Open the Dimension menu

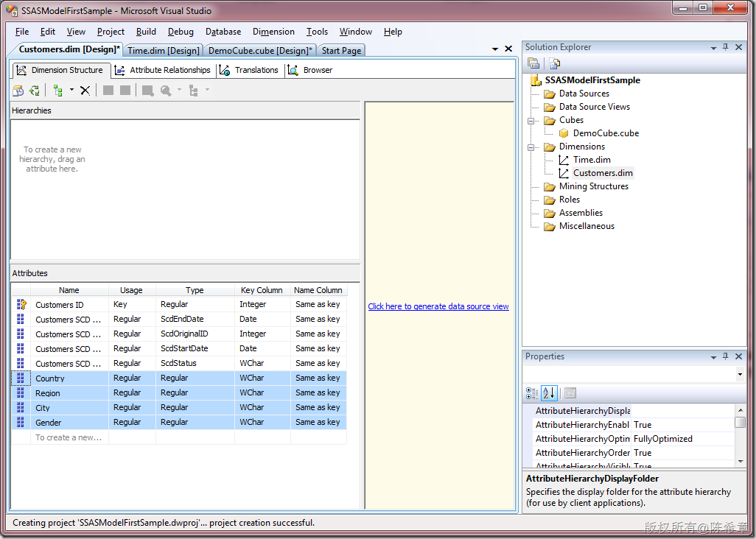273,32
